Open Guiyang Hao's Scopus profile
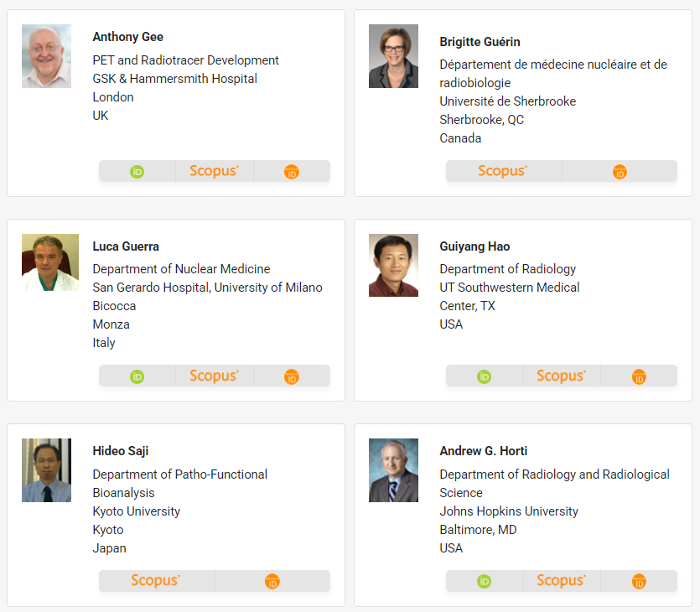The width and height of the screenshot is (700, 612). coord(561,376)
